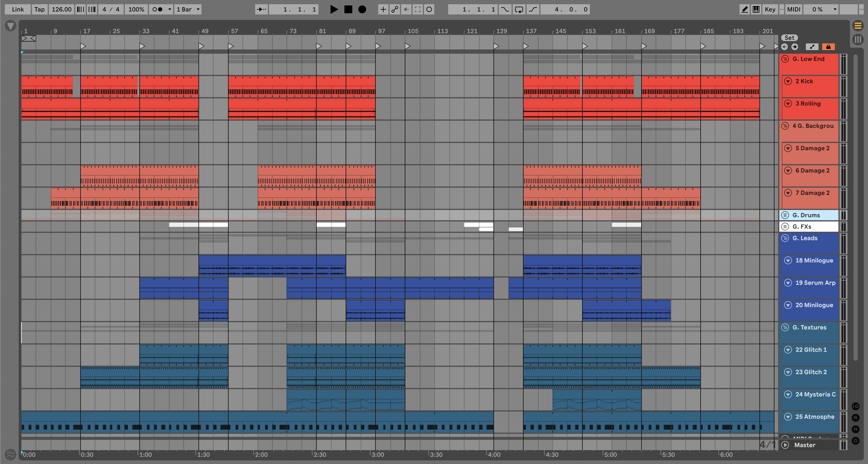Start arrangement recording with Record button
The width and height of the screenshot is (868, 464).
pos(362,9)
